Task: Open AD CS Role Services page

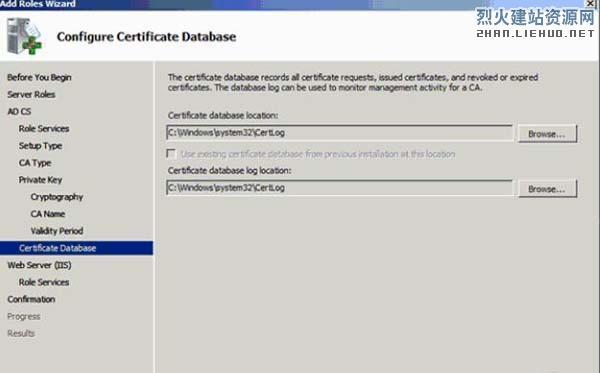Action: click(44, 129)
